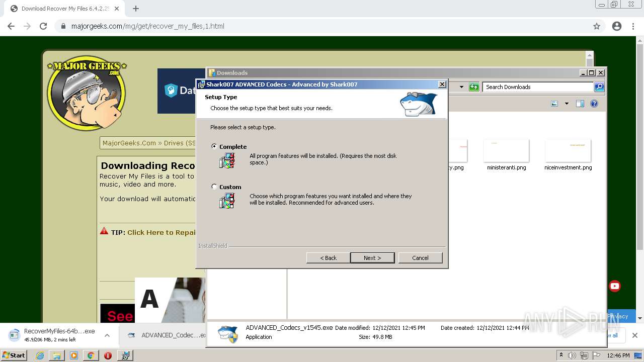The width and height of the screenshot is (644, 362).
Task: Click the Custom setup type icon
Action: 227,201
